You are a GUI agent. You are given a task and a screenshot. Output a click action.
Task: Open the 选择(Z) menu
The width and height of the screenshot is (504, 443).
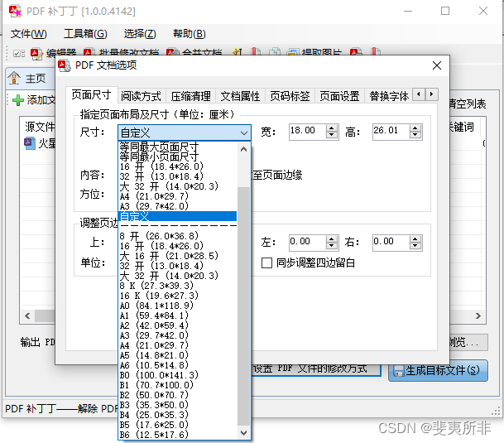[140, 34]
